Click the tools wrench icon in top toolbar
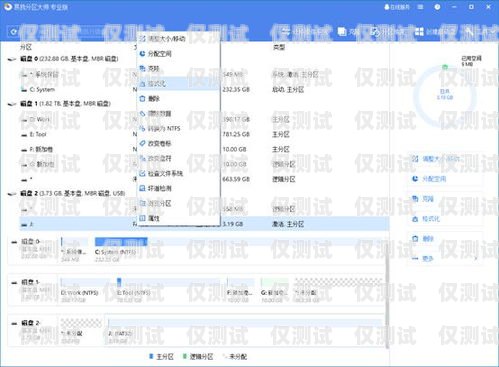The height and width of the screenshot is (367, 499). [x=469, y=32]
